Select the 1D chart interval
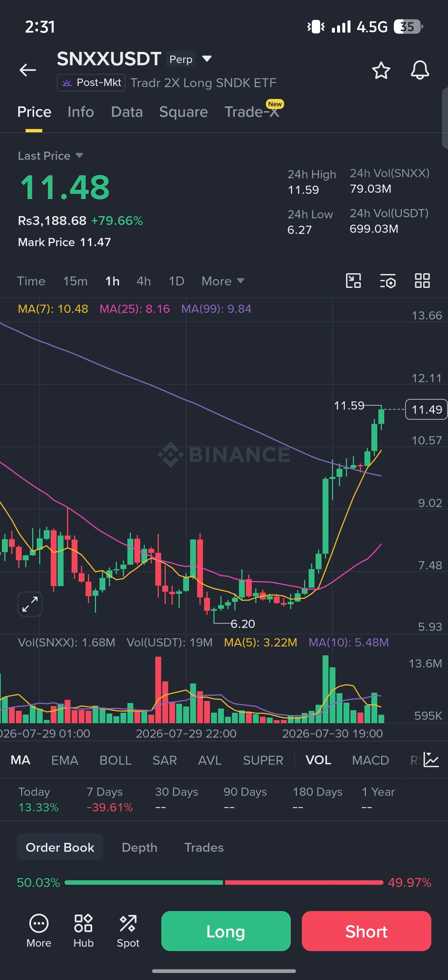The width and height of the screenshot is (448, 980). click(x=177, y=281)
